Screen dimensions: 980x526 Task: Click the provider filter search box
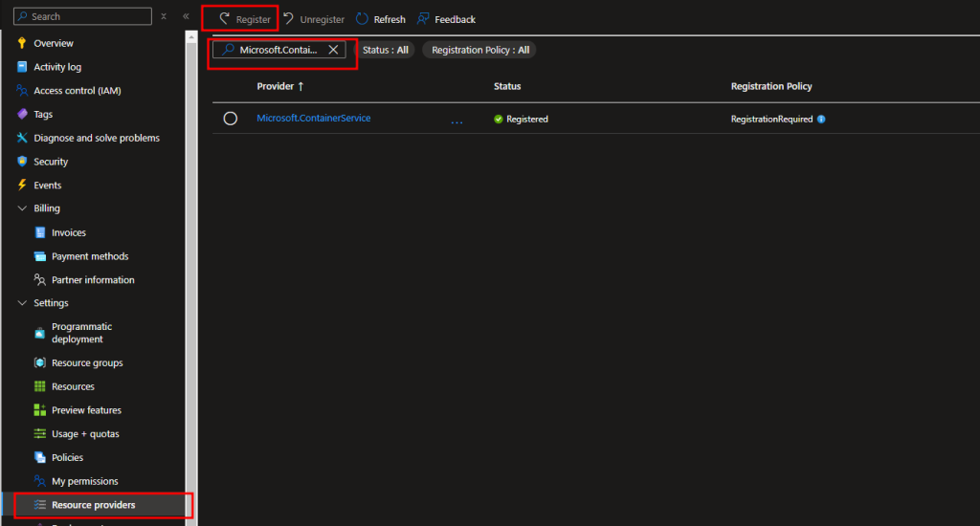point(278,50)
